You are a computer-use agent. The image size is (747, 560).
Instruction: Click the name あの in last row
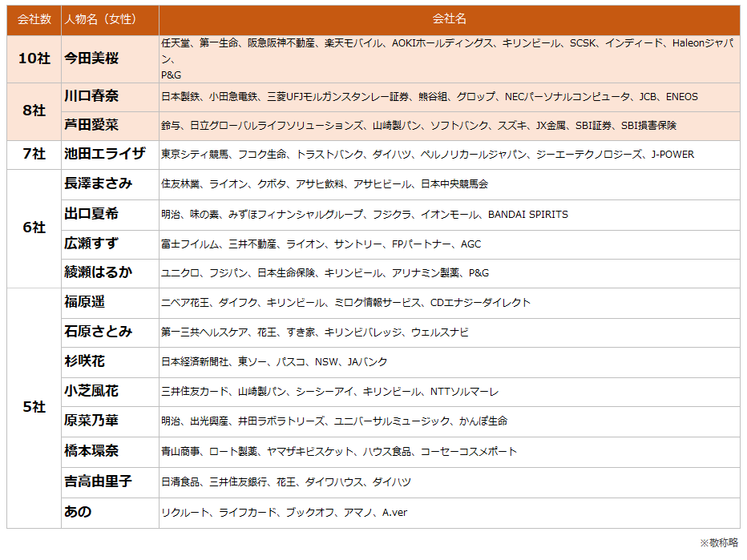(x=78, y=511)
